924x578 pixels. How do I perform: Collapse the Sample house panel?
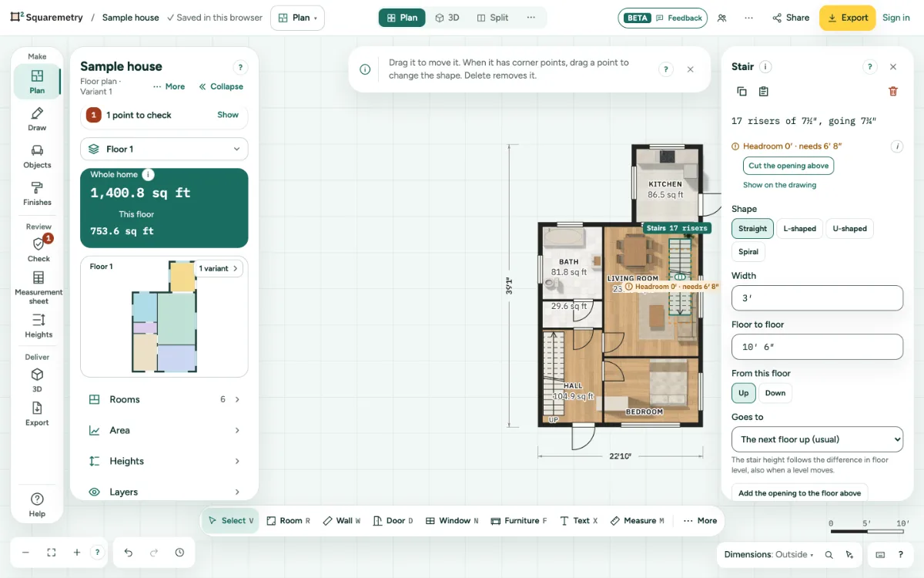click(x=221, y=86)
